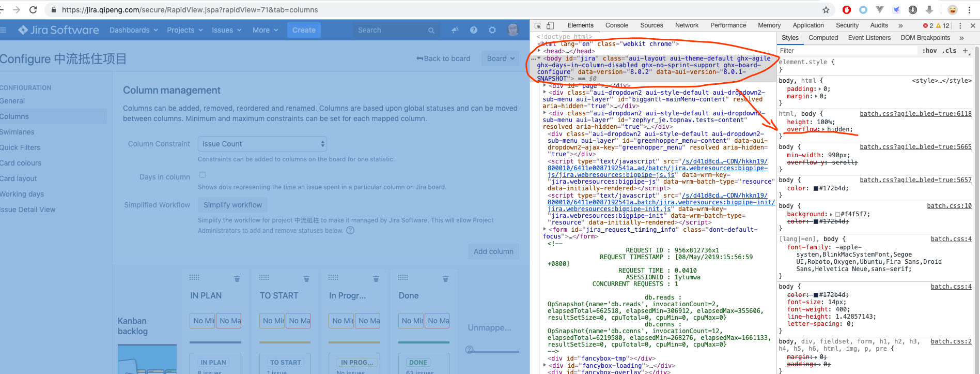The width and height of the screenshot is (980, 374).
Task: Open the user profile avatar in Jira
Action: [513, 30]
